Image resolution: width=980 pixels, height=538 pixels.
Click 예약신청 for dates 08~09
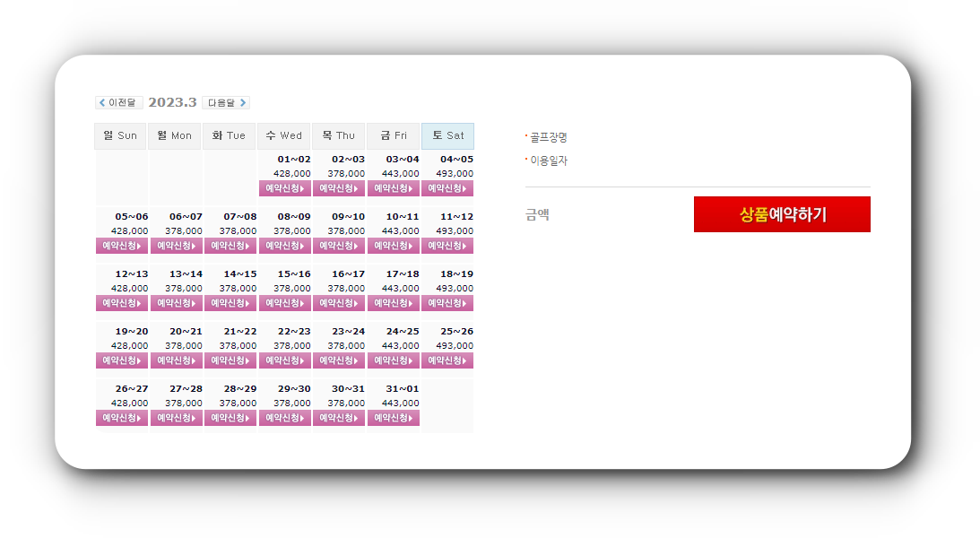tap(285, 246)
